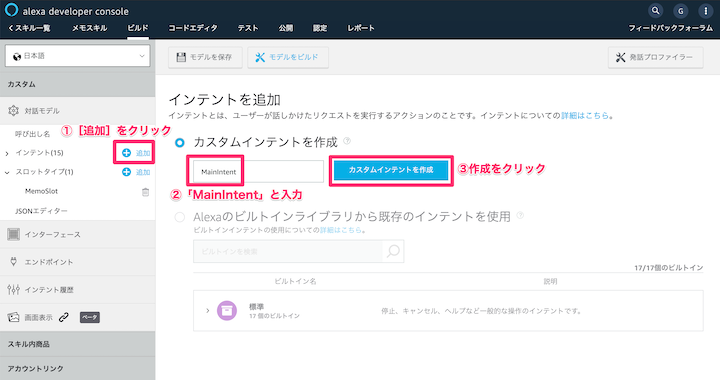
Task: Open the search icon in header
Action: coord(656,11)
